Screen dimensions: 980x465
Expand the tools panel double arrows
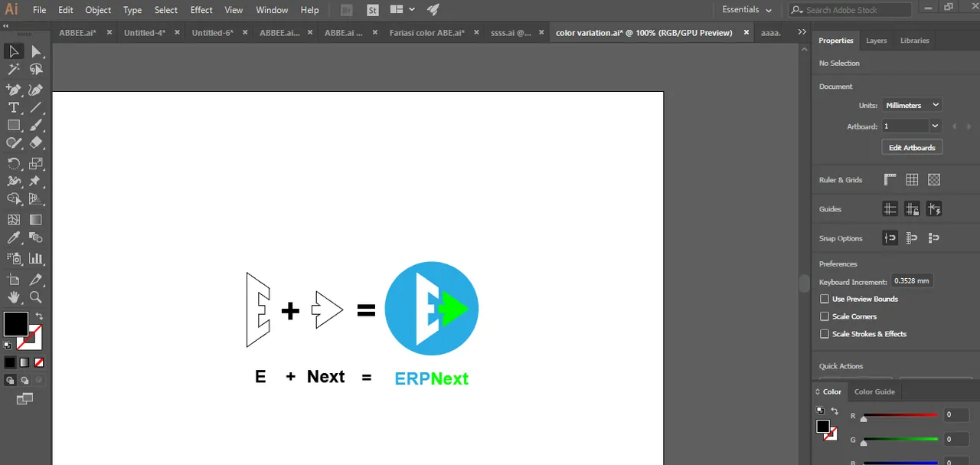coord(6,25)
